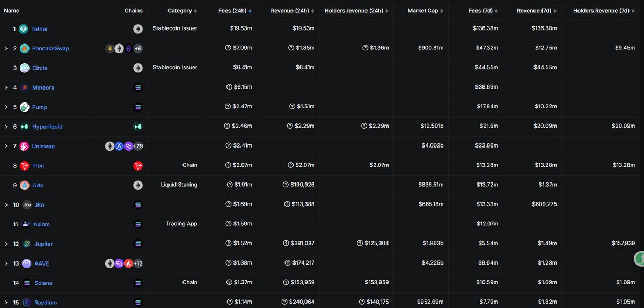The image size is (644, 308).
Task: Click the Trading App category in Axiom row
Action: point(182,224)
